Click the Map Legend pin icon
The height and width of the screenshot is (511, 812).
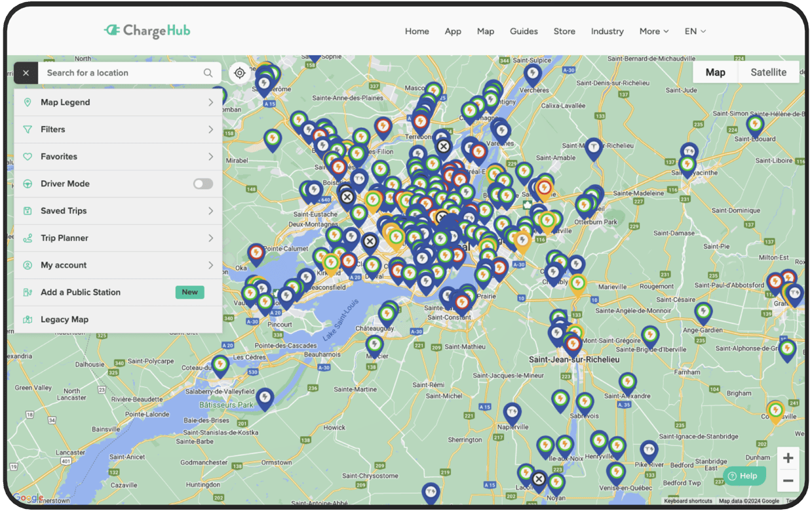[28, 102]
